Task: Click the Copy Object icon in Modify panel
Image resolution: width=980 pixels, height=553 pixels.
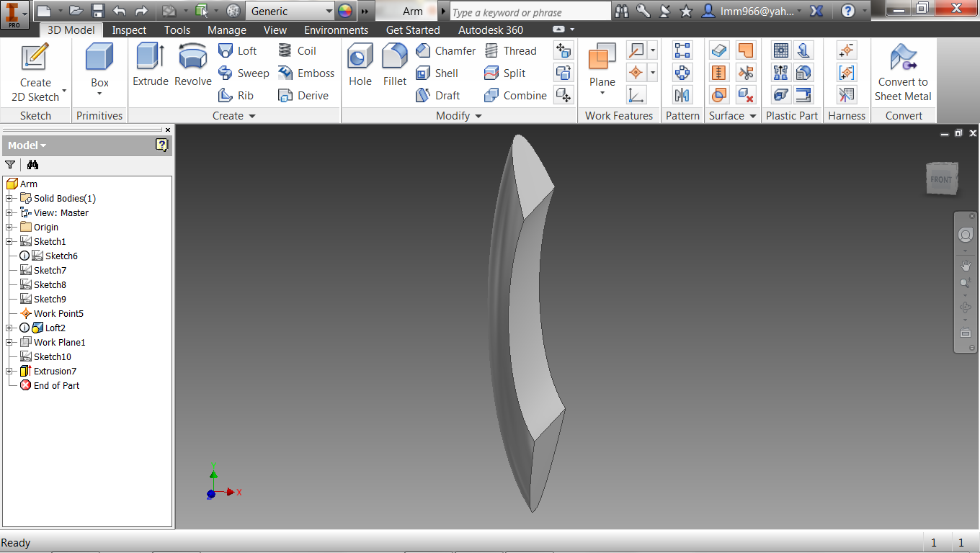Action: coord(563,73)
